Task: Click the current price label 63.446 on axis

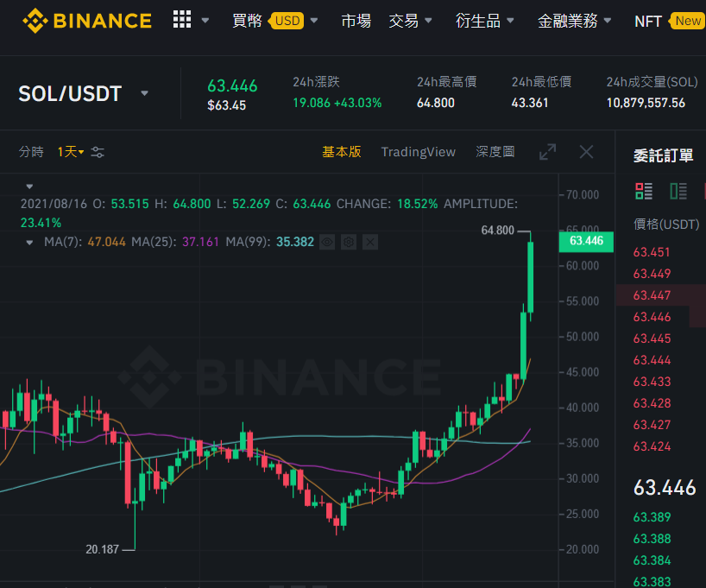Action: 586,241
